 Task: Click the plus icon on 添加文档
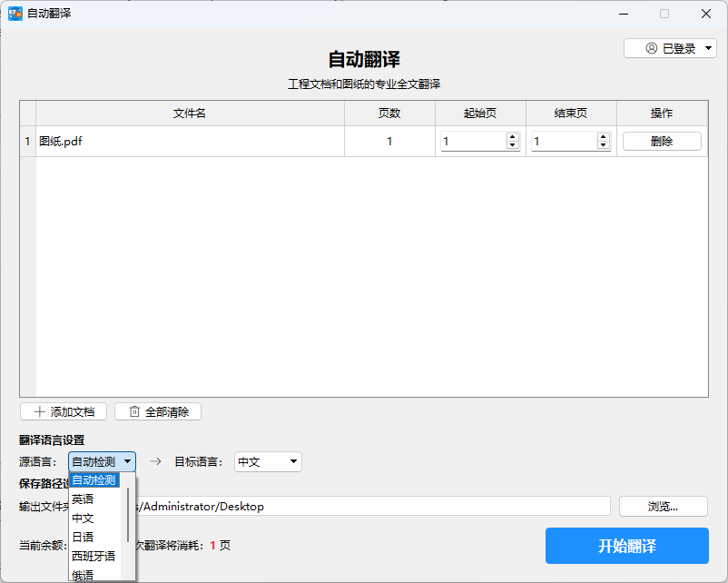pyautogui.click(x=39, y=411)
